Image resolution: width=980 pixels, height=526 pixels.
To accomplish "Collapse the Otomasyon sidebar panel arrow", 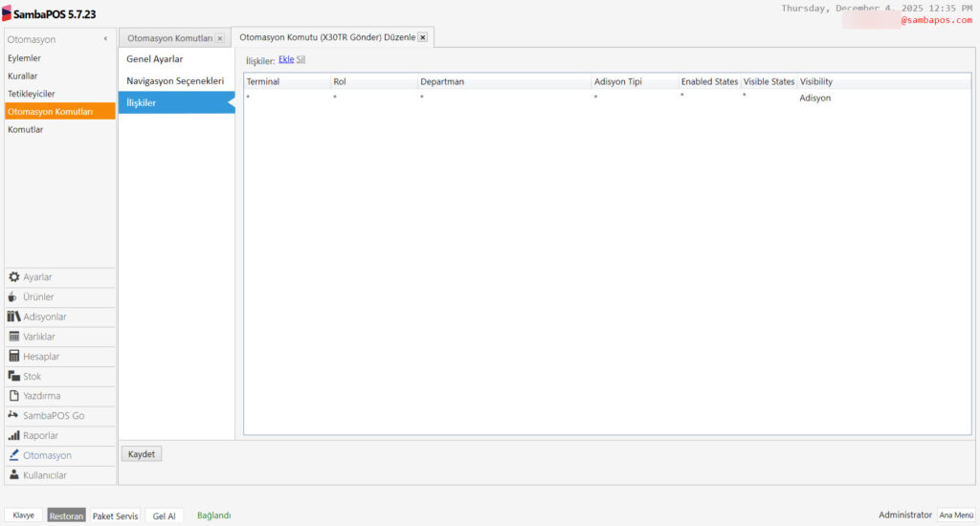I will tap(105, 39).
